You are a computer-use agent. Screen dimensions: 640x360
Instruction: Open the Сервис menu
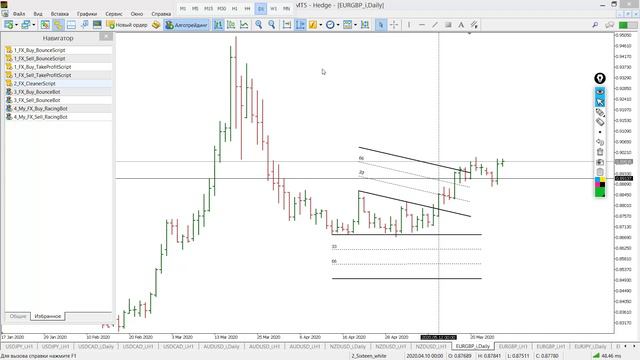(x=113, y=14)
